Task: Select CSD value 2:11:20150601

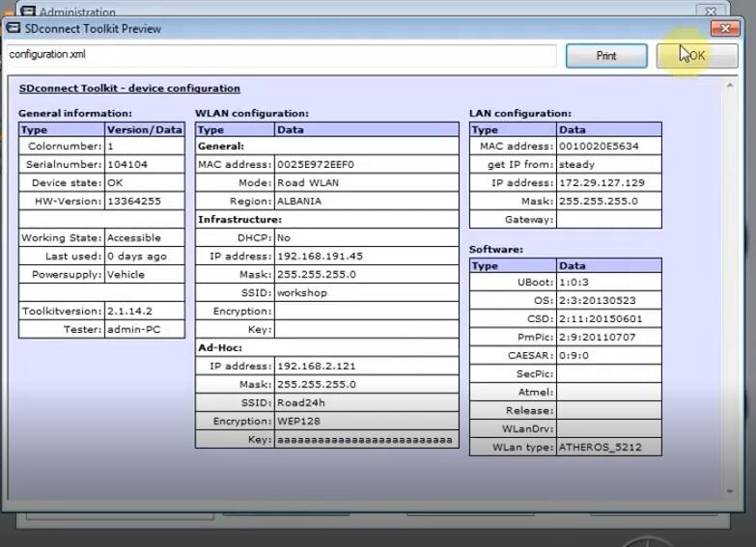Action: (601, 318)
